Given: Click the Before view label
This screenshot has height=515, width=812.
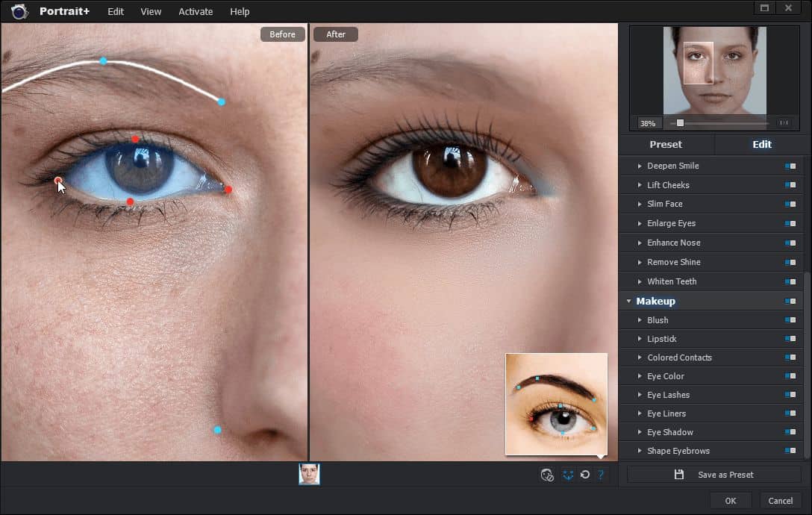Looking at the screenshot, I should tap(282, 34).
